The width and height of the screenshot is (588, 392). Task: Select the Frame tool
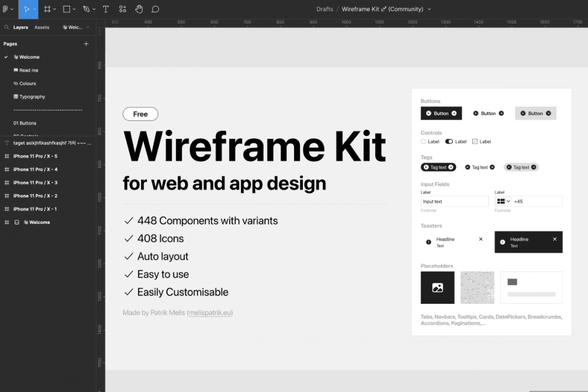tap(48, 9)
